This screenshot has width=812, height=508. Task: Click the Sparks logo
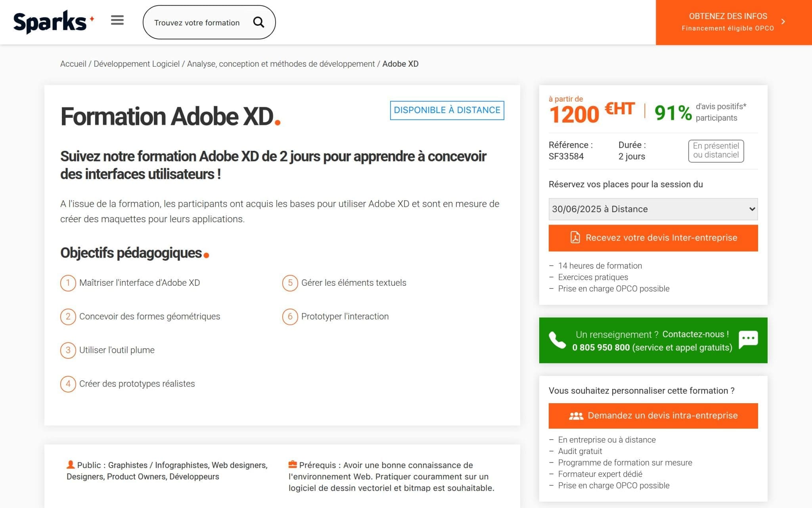point(54,22)
